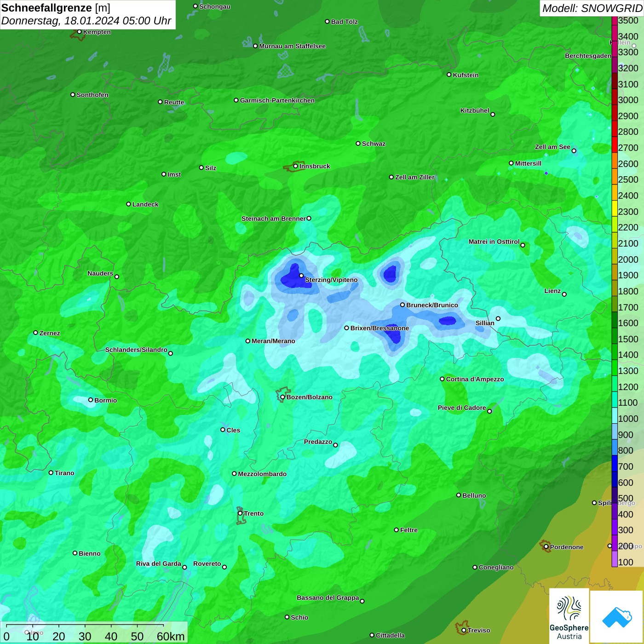Screen dimensions: 644x644
Task: Select the Bruneck/Brunico marker dot
Action: pos(402,305)
